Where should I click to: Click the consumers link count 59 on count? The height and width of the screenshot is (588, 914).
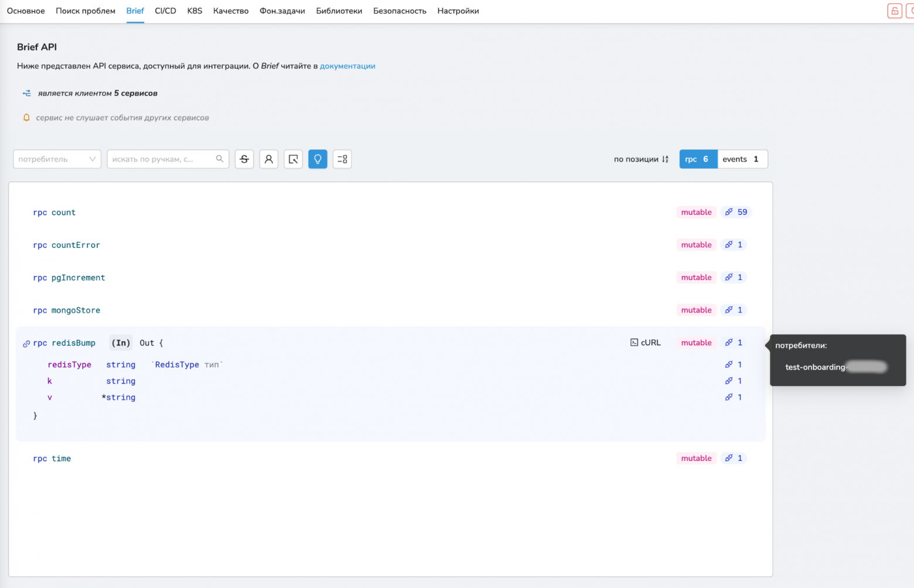tap(736, 212)
